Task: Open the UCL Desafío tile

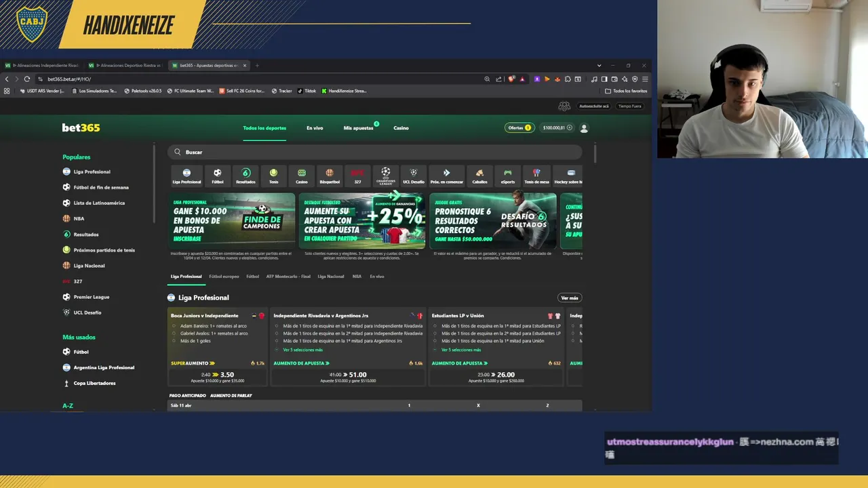Action: 414,176
